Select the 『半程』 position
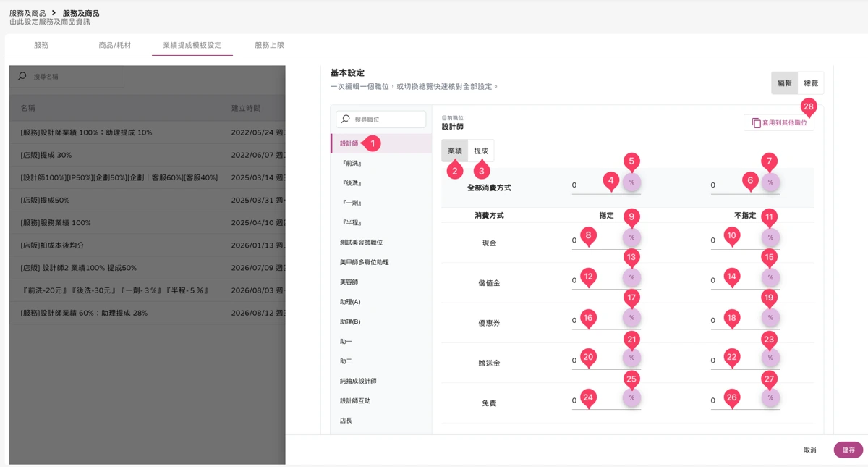868x467 pixels. 381,222
